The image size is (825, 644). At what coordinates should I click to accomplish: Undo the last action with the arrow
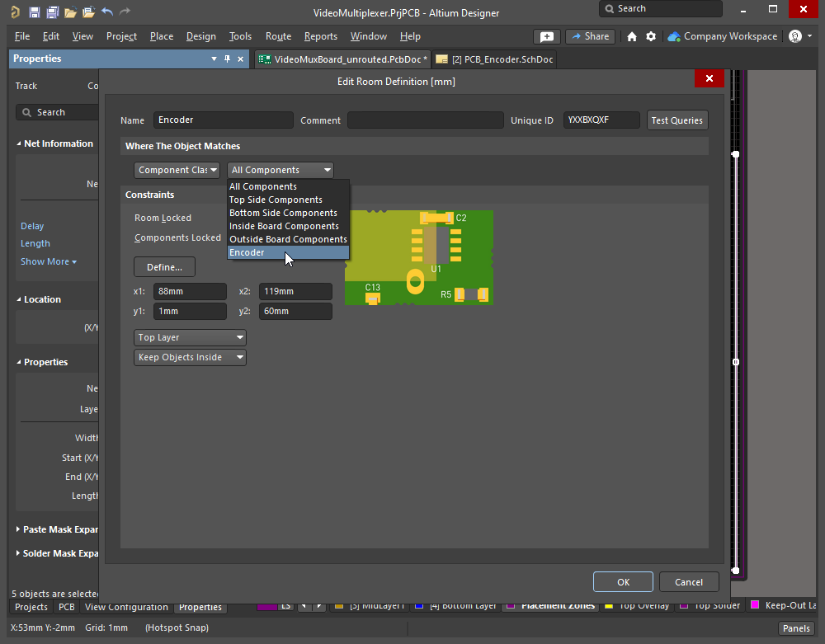coord(107,12)
